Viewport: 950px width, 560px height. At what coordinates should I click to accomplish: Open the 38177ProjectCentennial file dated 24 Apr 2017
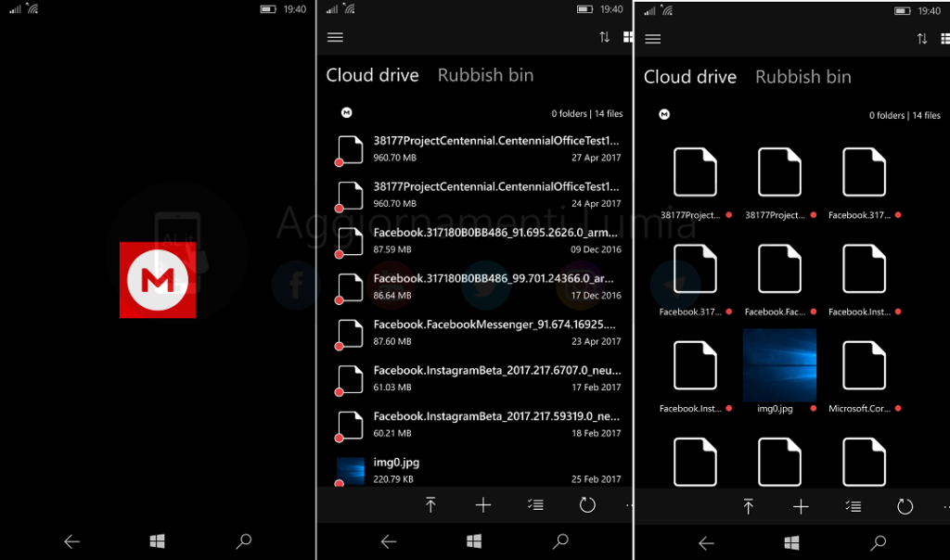[x=479, y=195]
